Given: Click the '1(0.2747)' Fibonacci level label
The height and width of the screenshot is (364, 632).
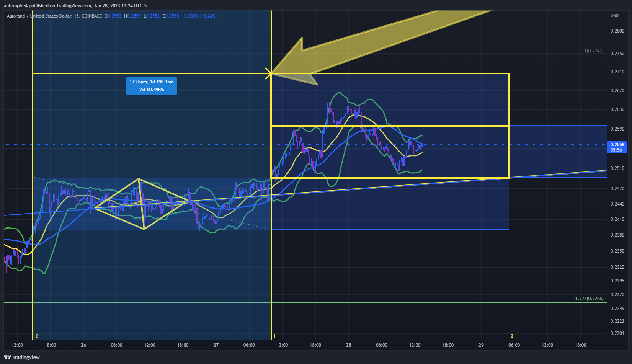Looking at the screenshot, I should [x=594, y=51].
